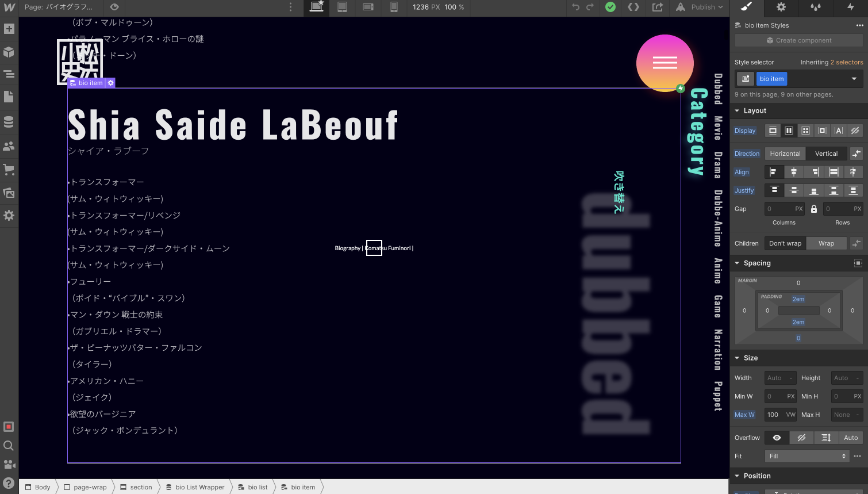Click the Columns gap input field
868x494 pixels.
point(785,209)
